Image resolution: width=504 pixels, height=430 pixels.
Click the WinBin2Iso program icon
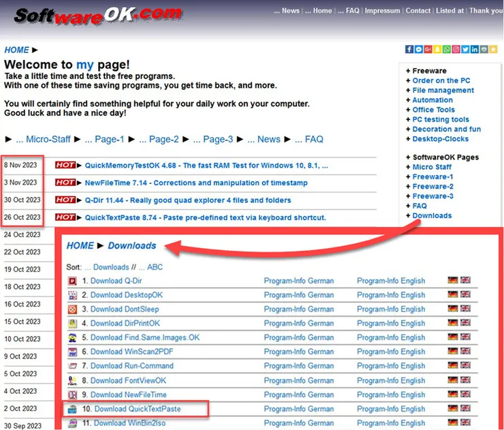tap(72, 423)
